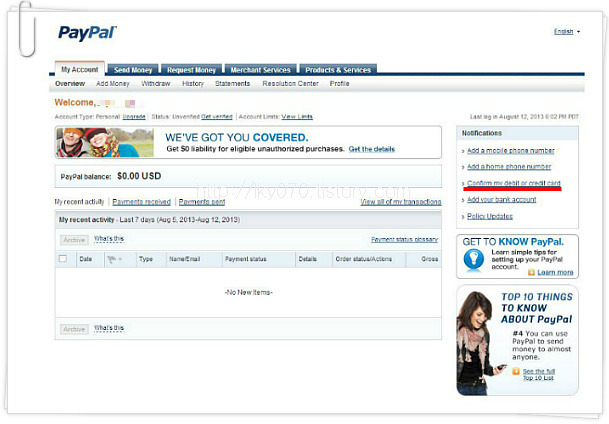This screenshot has height=424, width=609.
Task: Click the WE'VE GOT YOU COVERED headline
Action: pyautogui.click(x=237, y=137)
